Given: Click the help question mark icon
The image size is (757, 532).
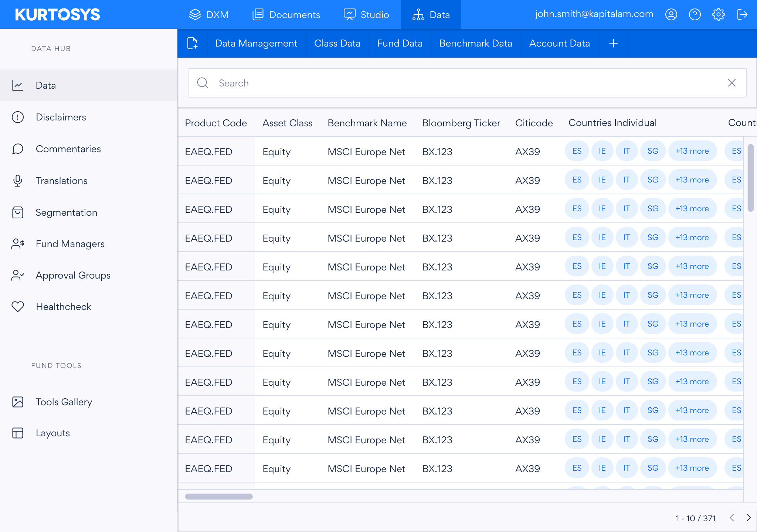Looking at the screenshot, I should (695, 14).
